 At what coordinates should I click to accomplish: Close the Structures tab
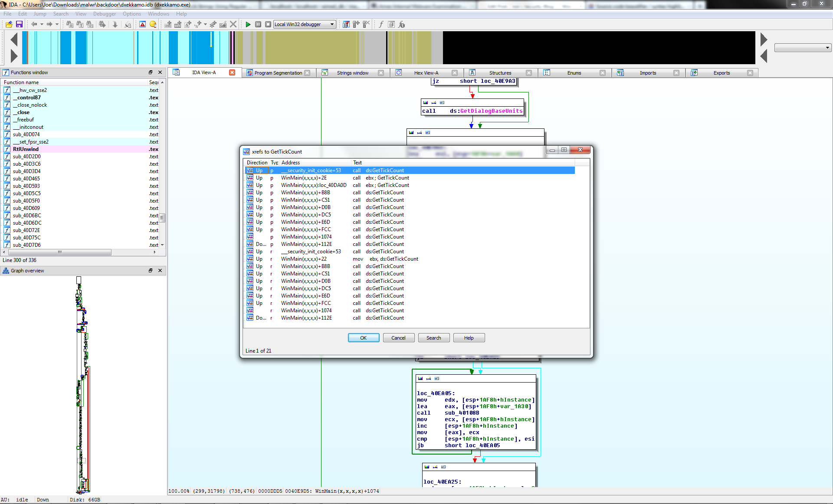[529, 73]
